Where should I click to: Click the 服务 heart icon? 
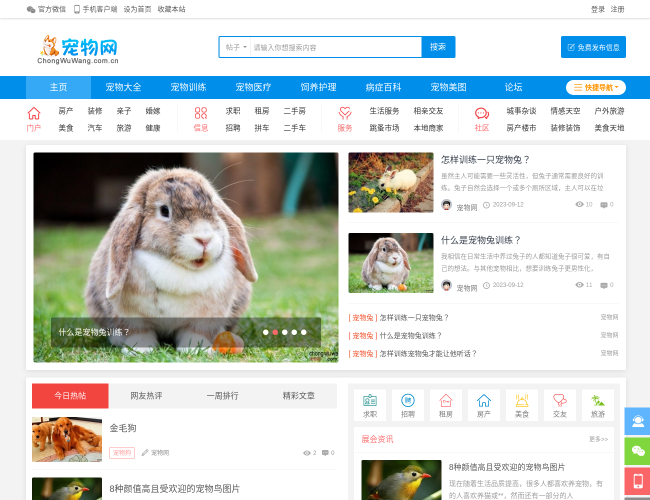coord(345,113)
